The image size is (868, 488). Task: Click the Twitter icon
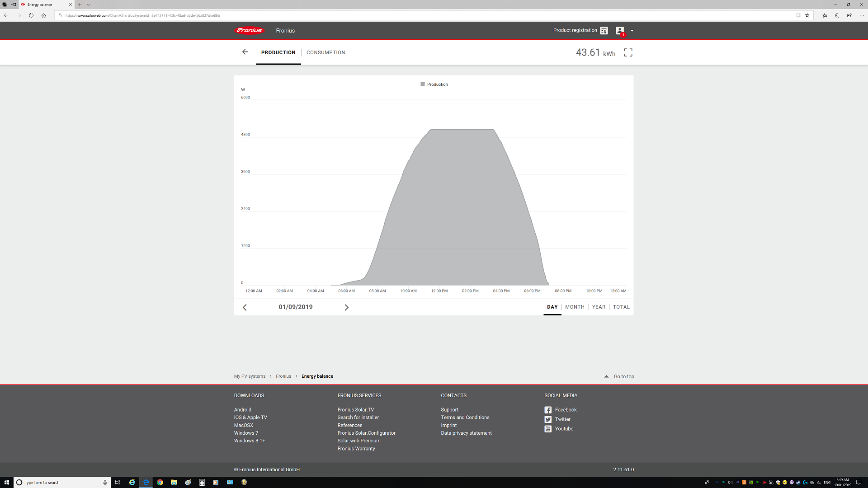tap(548, 419)
